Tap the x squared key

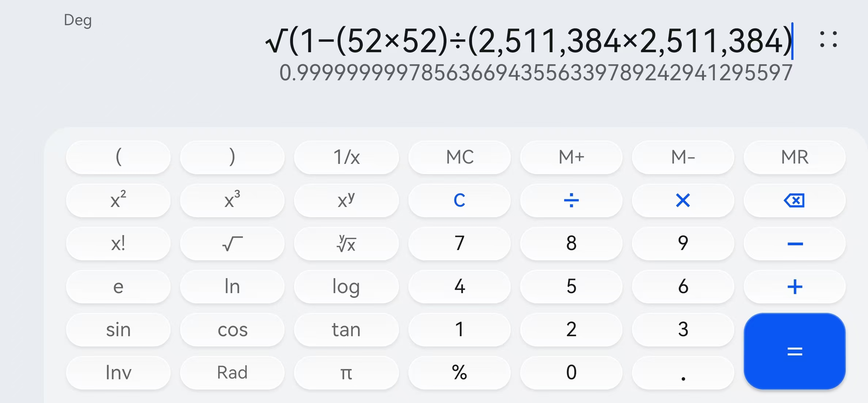tap(118, 200)
